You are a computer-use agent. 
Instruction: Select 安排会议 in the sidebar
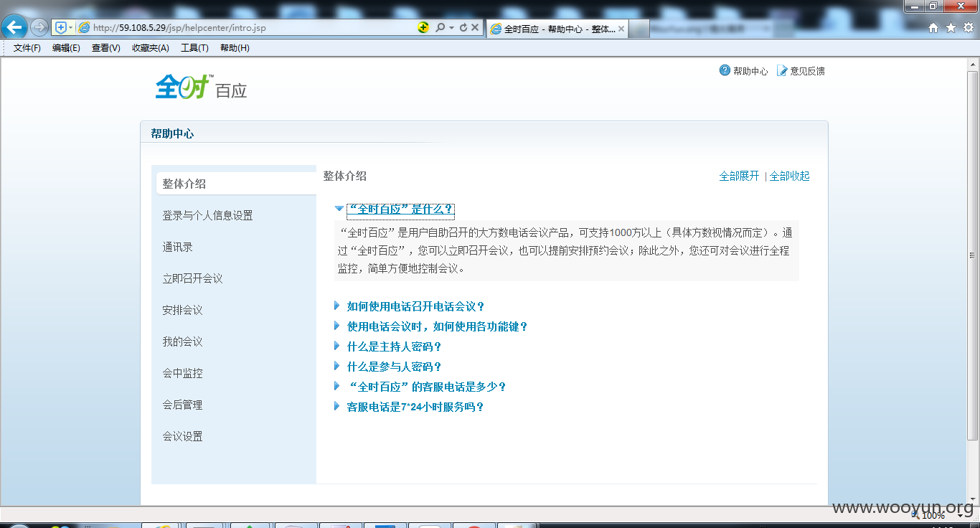coord(182,310)
